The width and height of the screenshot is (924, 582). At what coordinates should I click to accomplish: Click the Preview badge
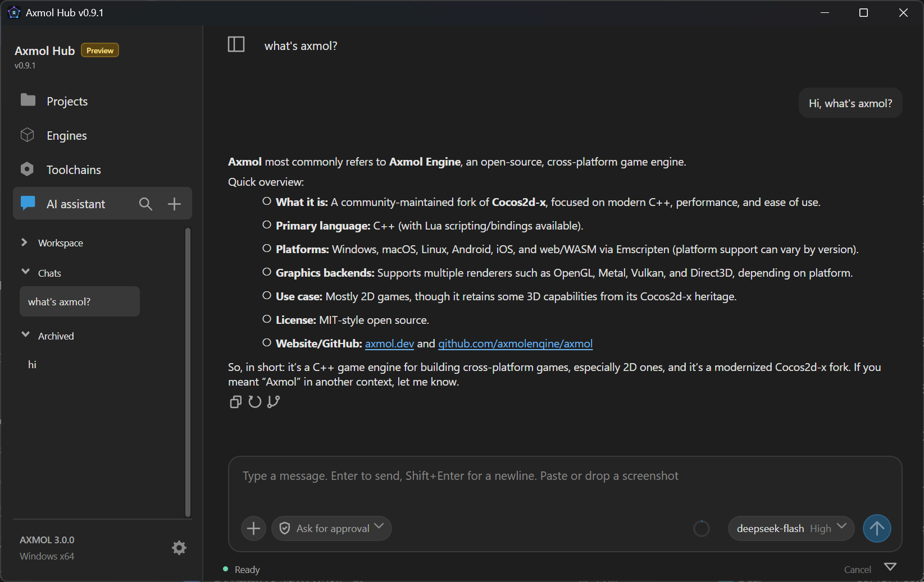point(100,51)
